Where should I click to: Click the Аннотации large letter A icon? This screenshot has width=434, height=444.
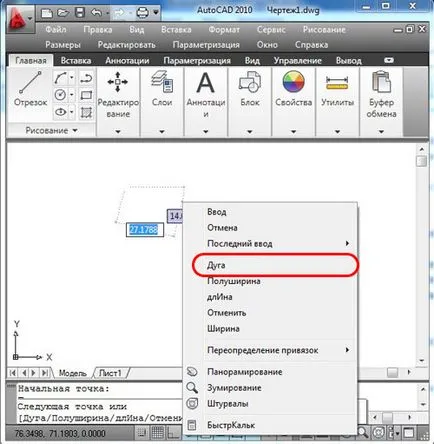206,83
